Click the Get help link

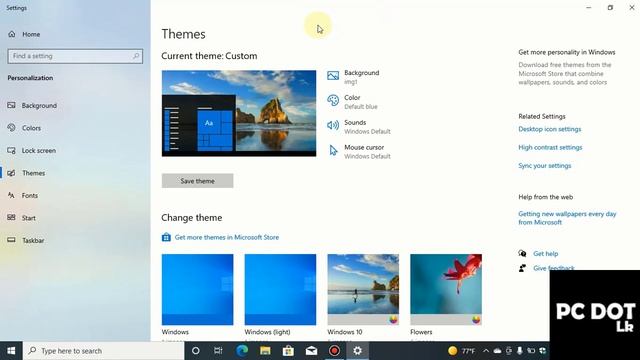[x=546, y=253]
